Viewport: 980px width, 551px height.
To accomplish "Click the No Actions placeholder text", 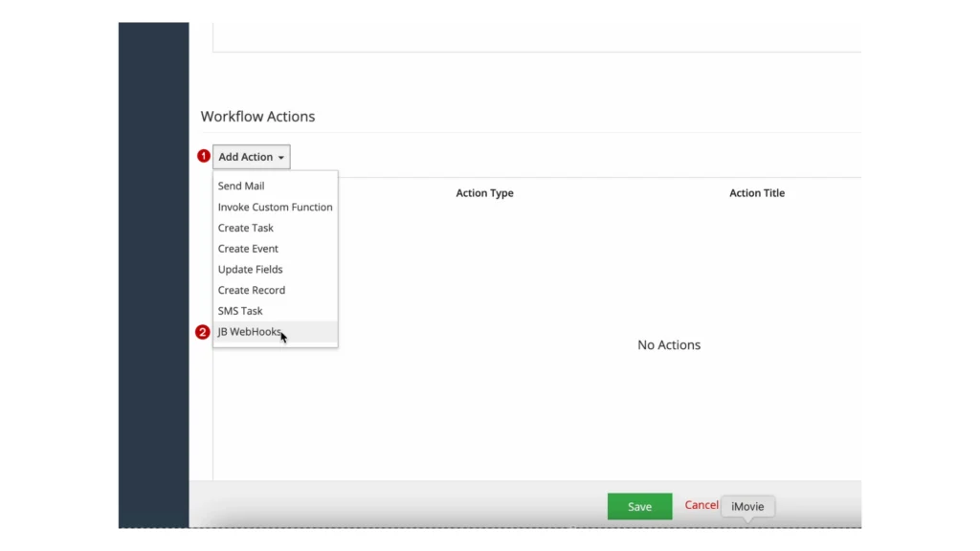I will [668, 344].
